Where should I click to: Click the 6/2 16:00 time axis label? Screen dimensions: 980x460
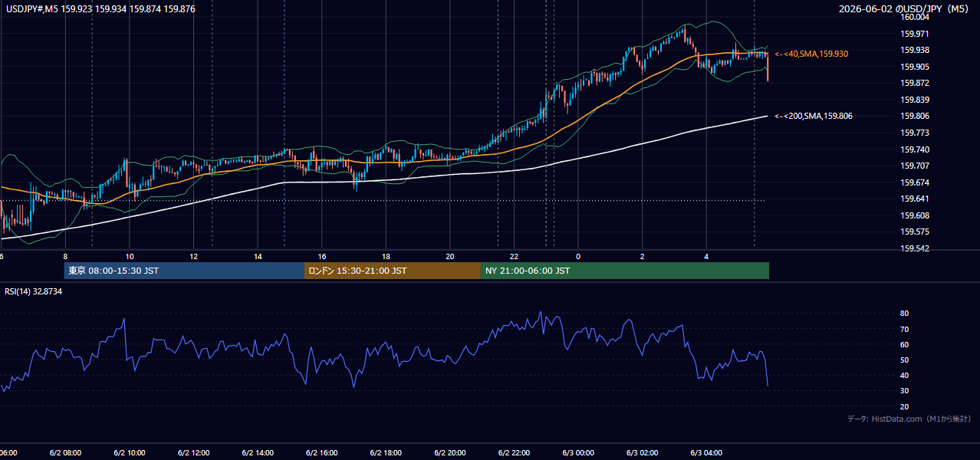coord(321,453)
